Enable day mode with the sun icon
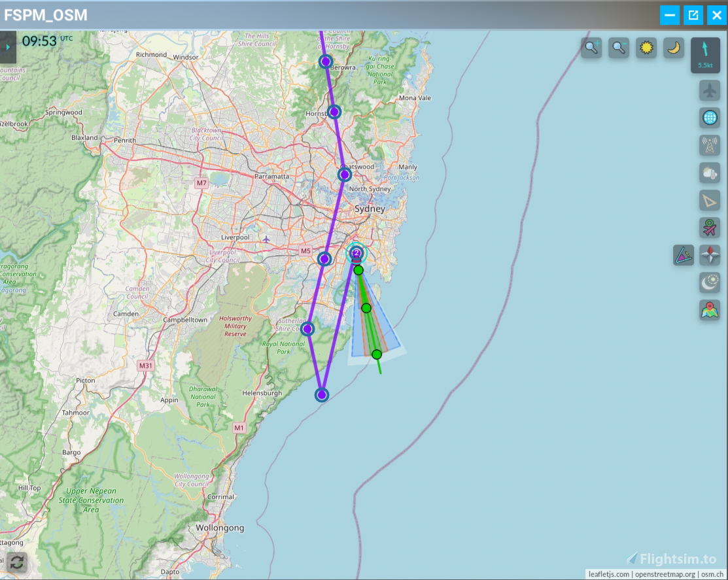 (x=646, y=48)
